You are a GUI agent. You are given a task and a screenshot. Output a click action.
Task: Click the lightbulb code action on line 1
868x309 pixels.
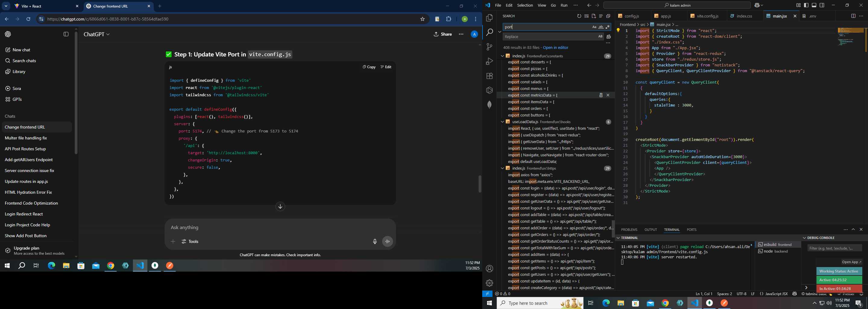618,30
